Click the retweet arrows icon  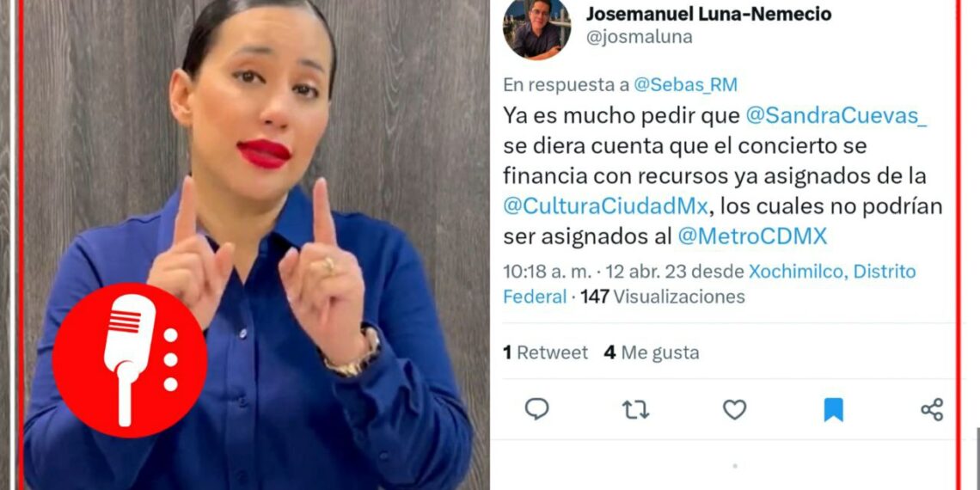(x=635, y=410)
